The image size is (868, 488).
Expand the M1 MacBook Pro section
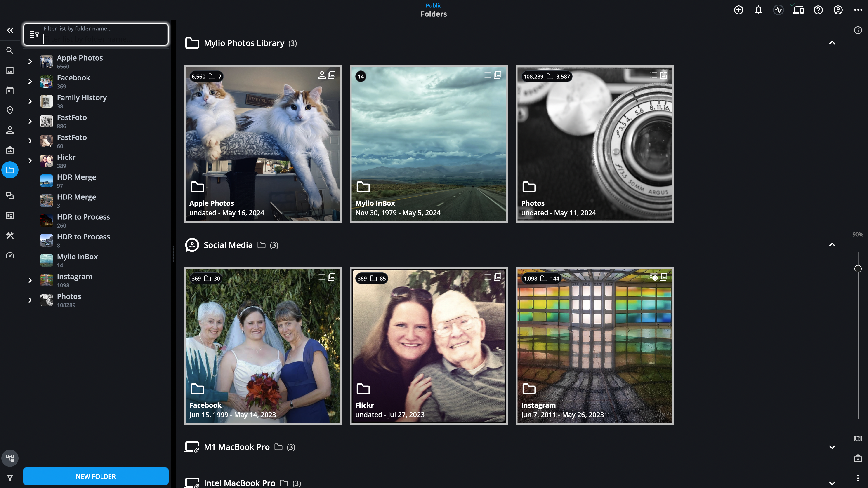pos(832,447)
